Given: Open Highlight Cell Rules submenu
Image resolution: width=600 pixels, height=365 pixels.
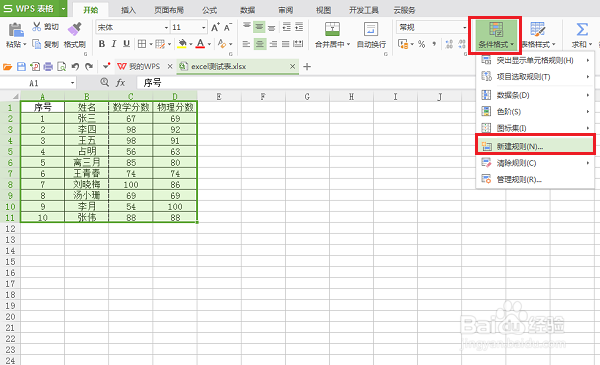Looking at the screenshot, I should pyautogui.click(x=535, y=60).
